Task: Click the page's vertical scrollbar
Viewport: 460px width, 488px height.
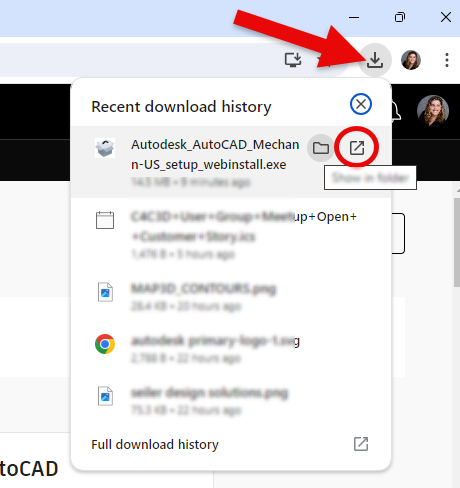Action: (457, 242)
